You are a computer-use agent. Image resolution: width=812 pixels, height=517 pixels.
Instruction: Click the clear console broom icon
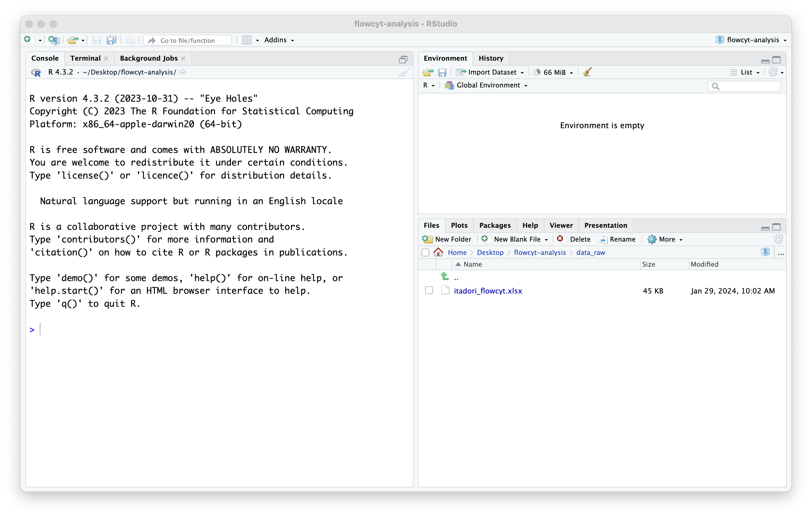click(x=404, y=72)
